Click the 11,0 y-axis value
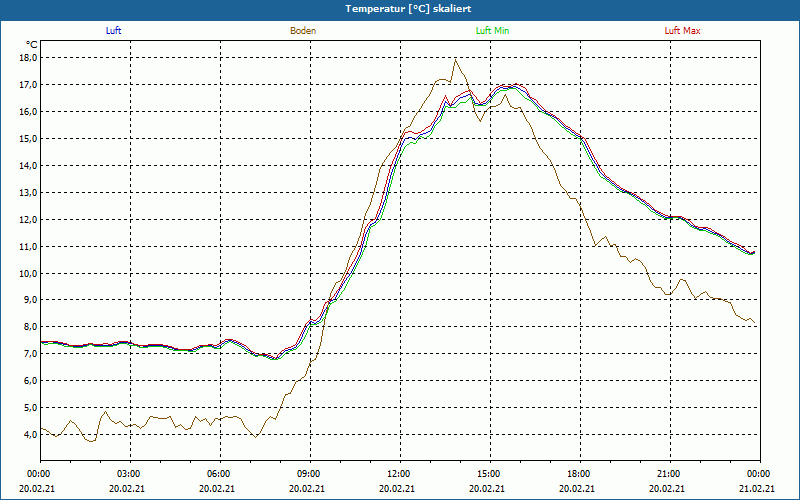The image size is (800, 500). pyautogui.click(x=30, y=247)
